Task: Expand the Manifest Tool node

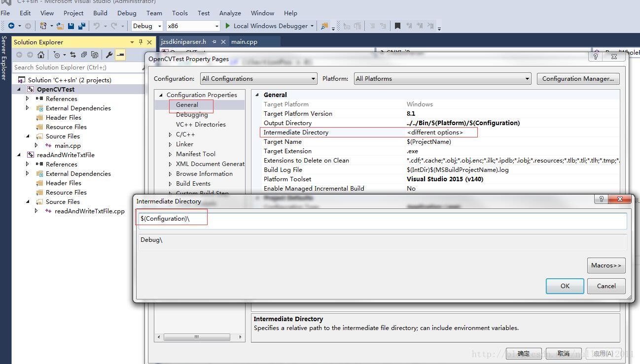Action: [170, 154]
